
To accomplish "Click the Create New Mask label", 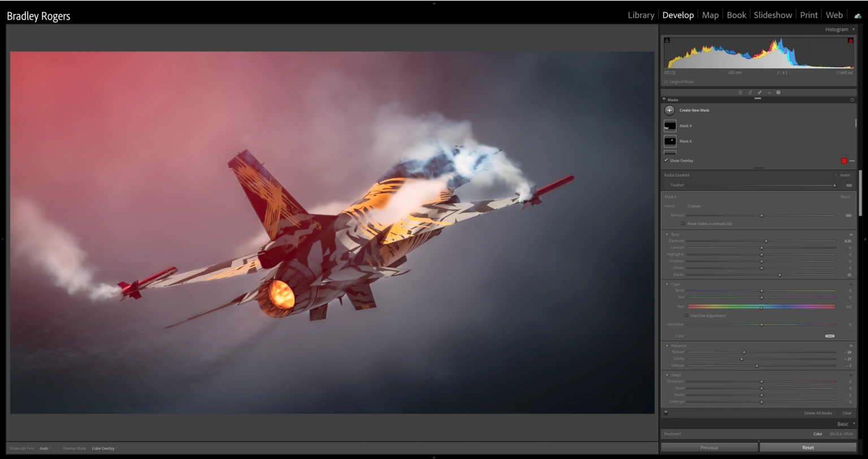I will pos(694,111).
